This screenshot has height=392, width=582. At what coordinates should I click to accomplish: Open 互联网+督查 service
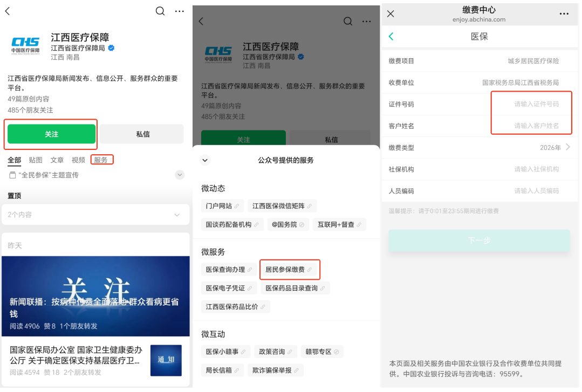click(340, 224)
